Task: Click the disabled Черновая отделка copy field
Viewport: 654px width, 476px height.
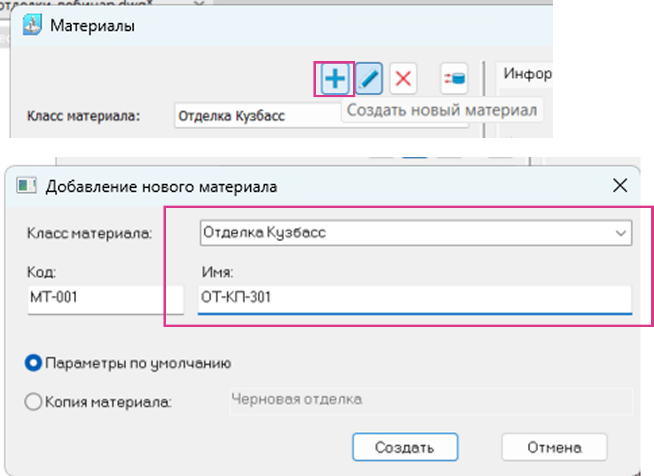Action: click(431, 401)
